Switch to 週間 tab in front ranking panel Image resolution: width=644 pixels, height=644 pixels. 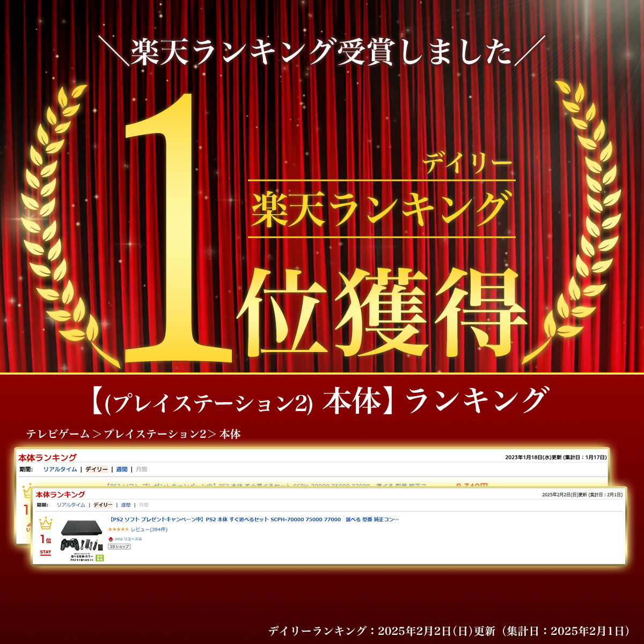[126, 505]
